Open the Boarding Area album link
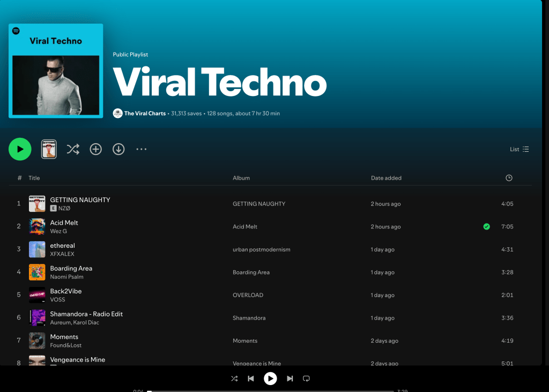This screenshot has height=392, width=549. (251, 272)
